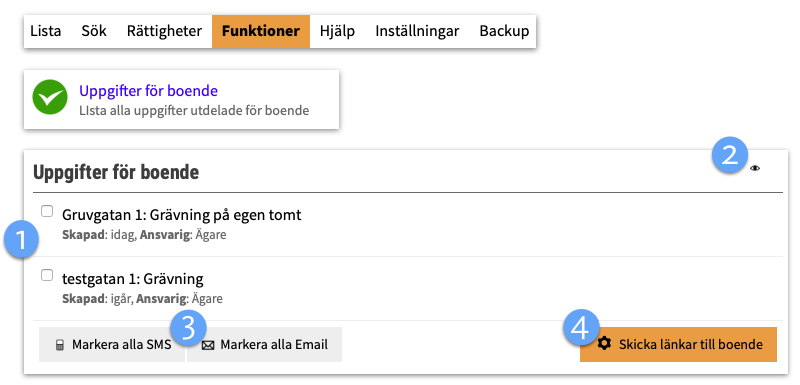
Task: Open the Lista tab
Action: (45, 31)
